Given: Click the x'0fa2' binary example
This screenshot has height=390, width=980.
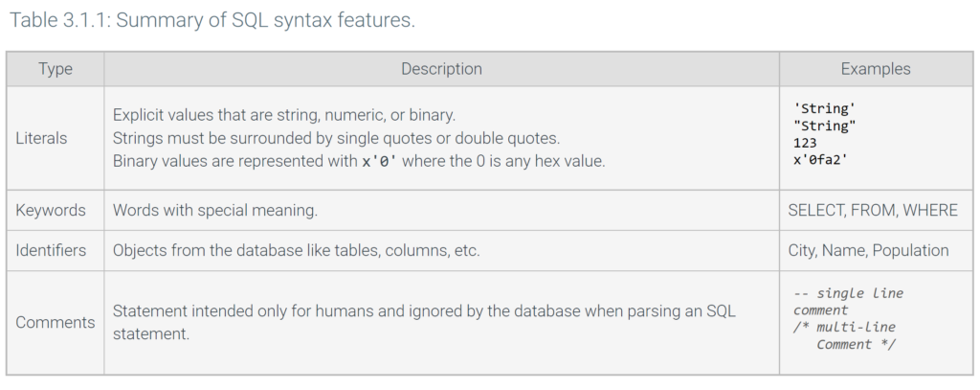Looking at the screenshot, I should pos(820,160).
